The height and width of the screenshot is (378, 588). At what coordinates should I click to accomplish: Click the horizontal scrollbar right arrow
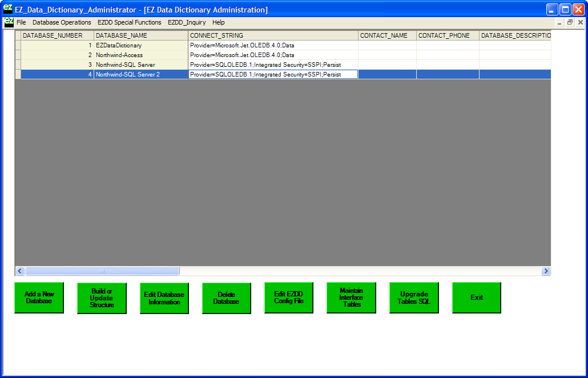546,271
